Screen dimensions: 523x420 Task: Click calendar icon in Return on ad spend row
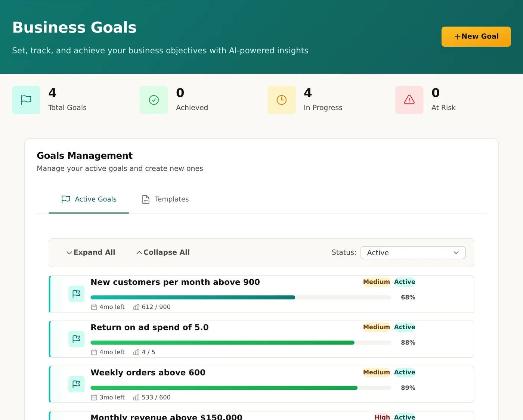[x=94, y=352]
